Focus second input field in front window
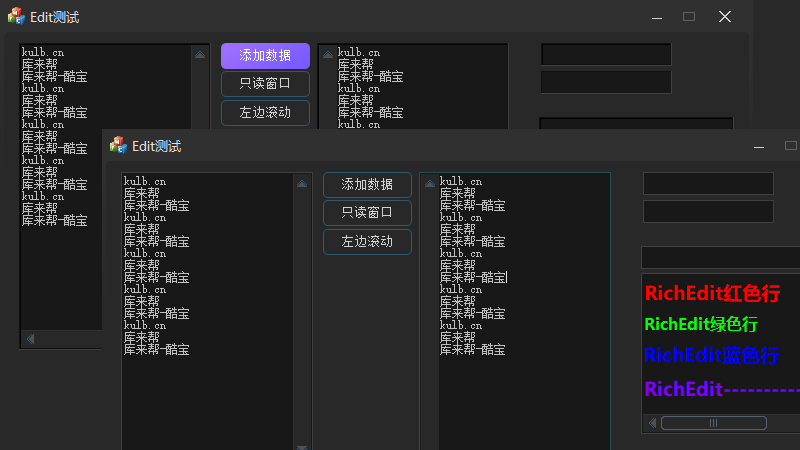Image resolution: width=800 pixels, height=450 pixels. click(708, 211)
